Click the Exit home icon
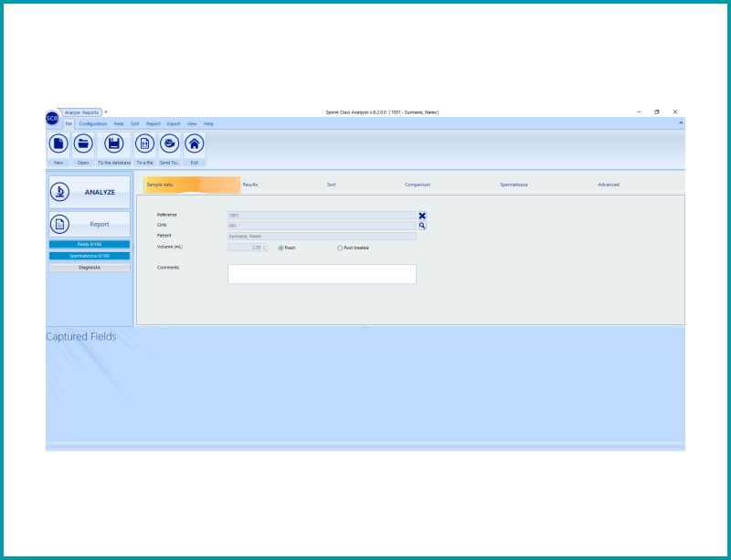Screen dimensions: 731x560 point(194,143)
